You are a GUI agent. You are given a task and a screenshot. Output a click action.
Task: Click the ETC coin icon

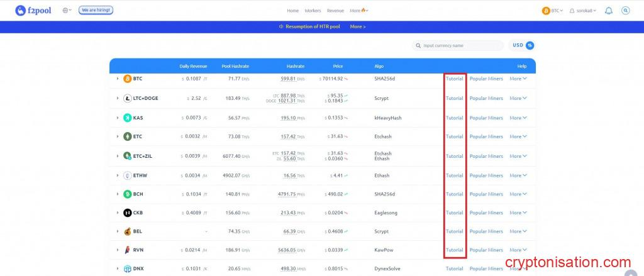[128, 136]
